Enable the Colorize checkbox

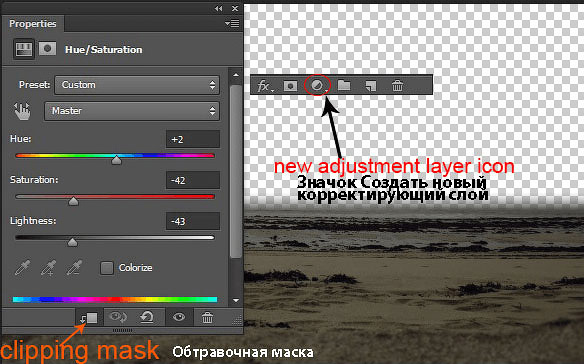point(107,268)
